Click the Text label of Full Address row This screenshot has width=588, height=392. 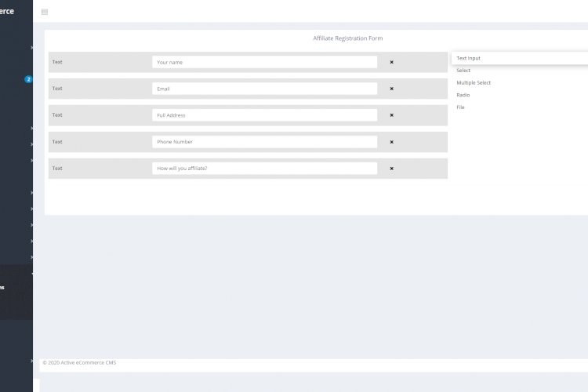pos(57,115)
